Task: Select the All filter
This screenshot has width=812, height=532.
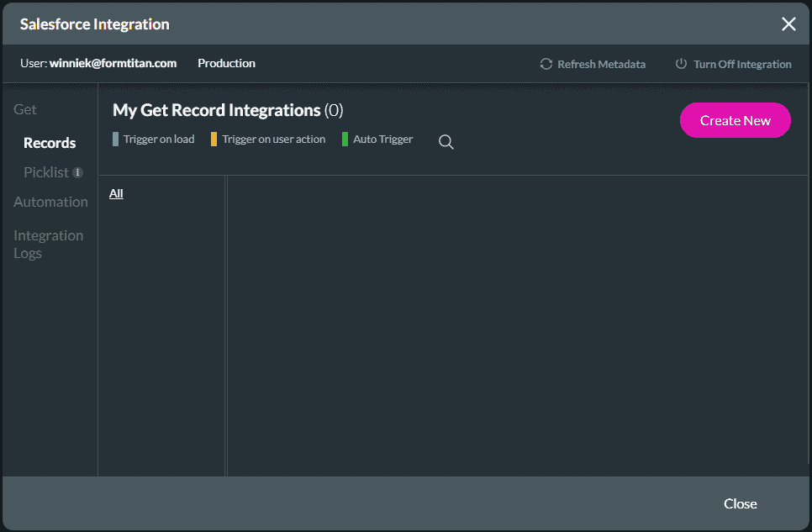Action: click(x=116, y=193)
